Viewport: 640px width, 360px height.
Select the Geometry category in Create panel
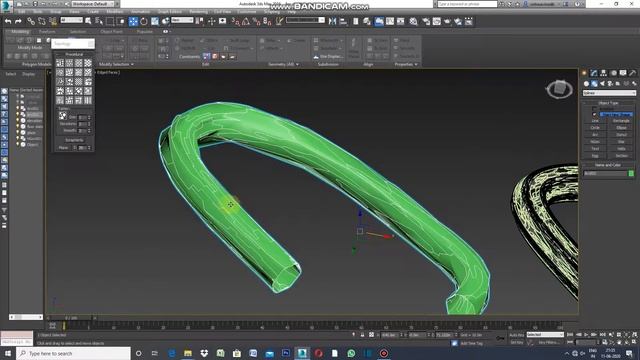[x=587, y=83]
